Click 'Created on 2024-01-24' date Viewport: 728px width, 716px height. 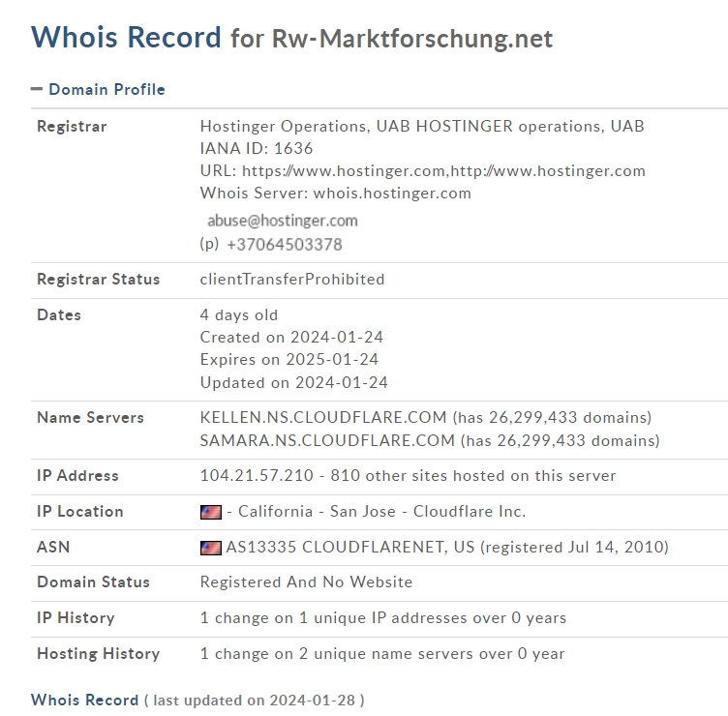tap(291, 338)
